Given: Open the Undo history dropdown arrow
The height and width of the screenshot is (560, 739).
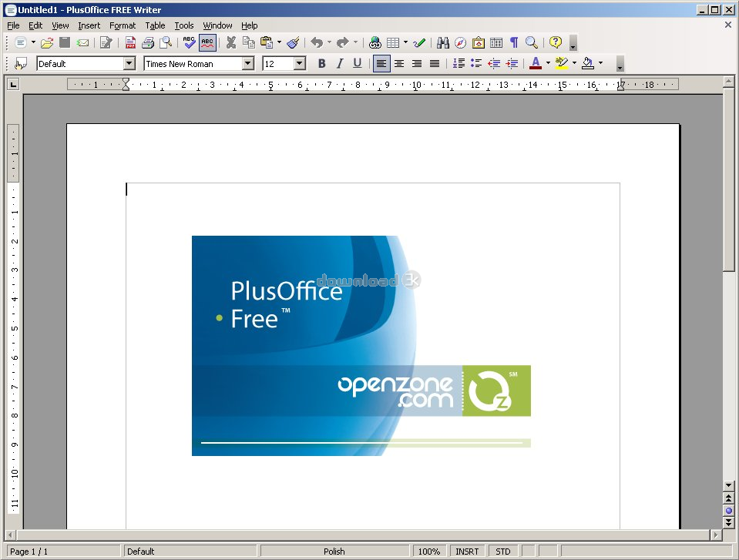Looking at the screenshot, I should pos(329,43).
